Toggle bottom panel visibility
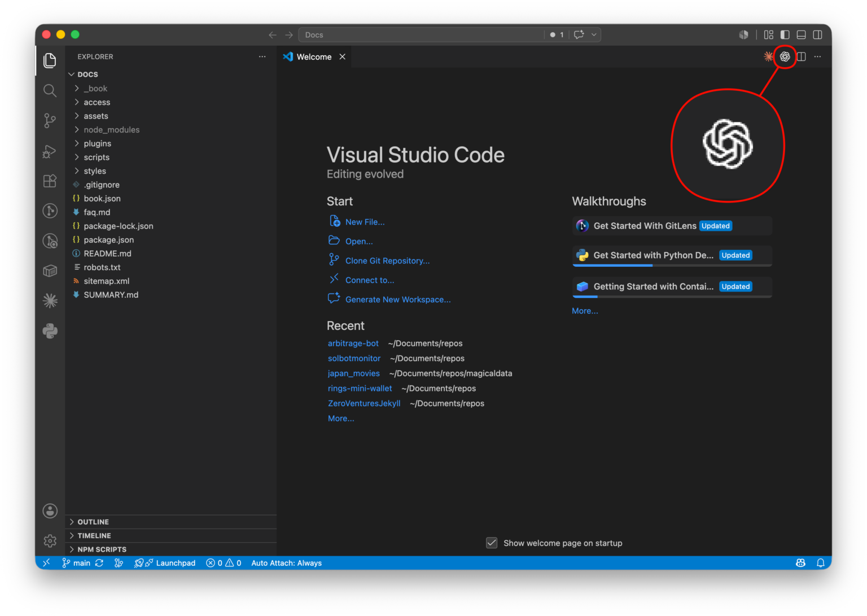 (801, 35)
